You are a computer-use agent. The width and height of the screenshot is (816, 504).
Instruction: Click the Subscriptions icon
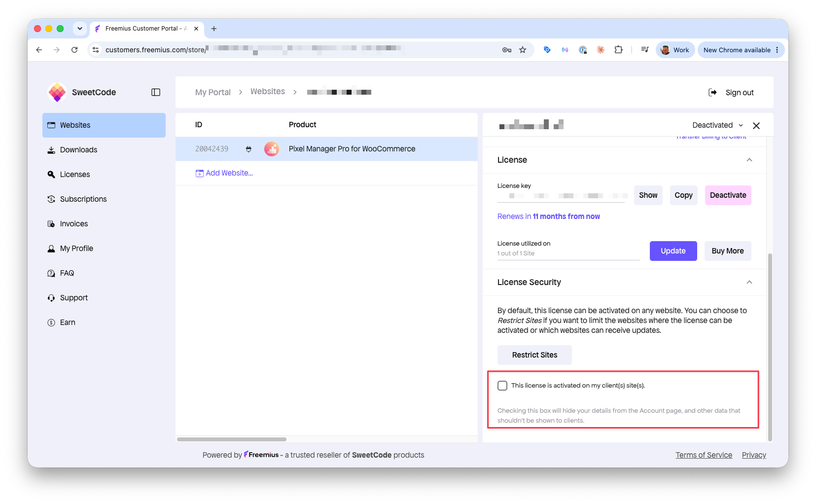(x=51, y=199)
